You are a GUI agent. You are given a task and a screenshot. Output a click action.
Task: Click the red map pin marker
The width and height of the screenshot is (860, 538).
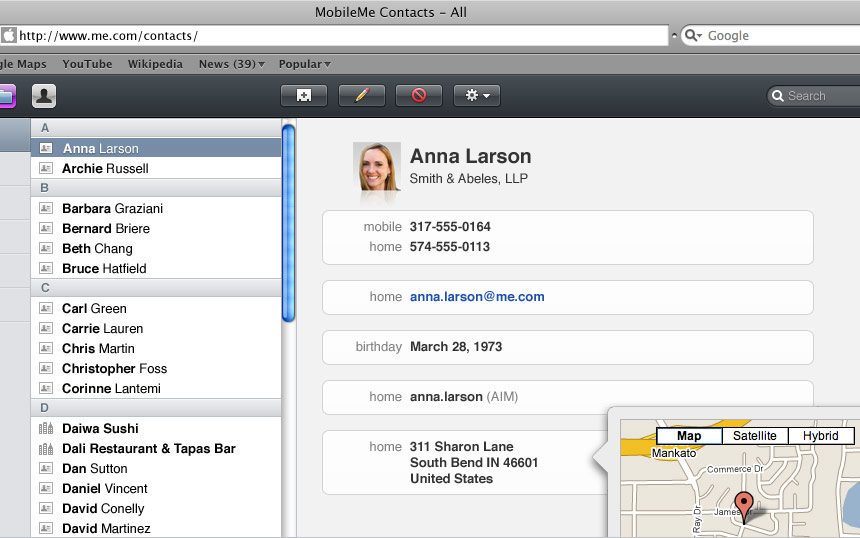(x=744, y=507)
